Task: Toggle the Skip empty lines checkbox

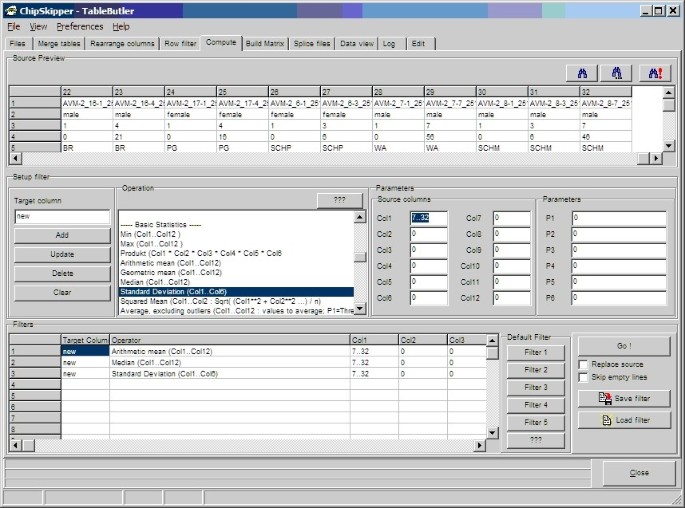Action: (x=584, y=377)
